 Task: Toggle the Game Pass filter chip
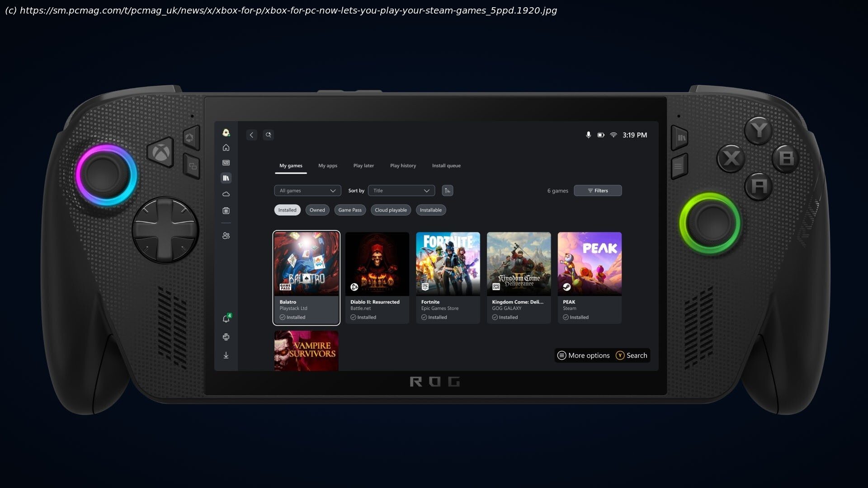point(350,210)
